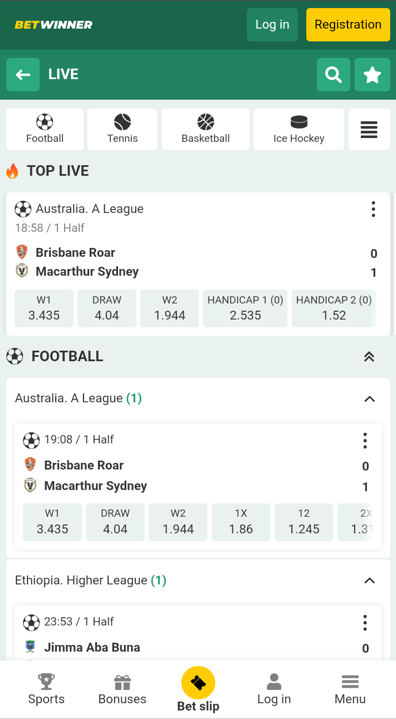The height and width of the screenshot is (719, 396).
Task: Pick 1X odds 1.86 for Brisbane Roar
Action: (x=241, y=522)
